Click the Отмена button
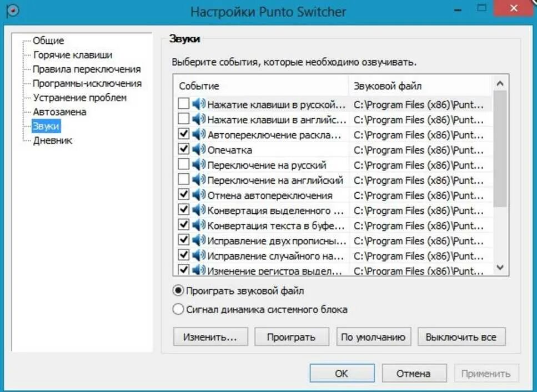 [414, 373]
